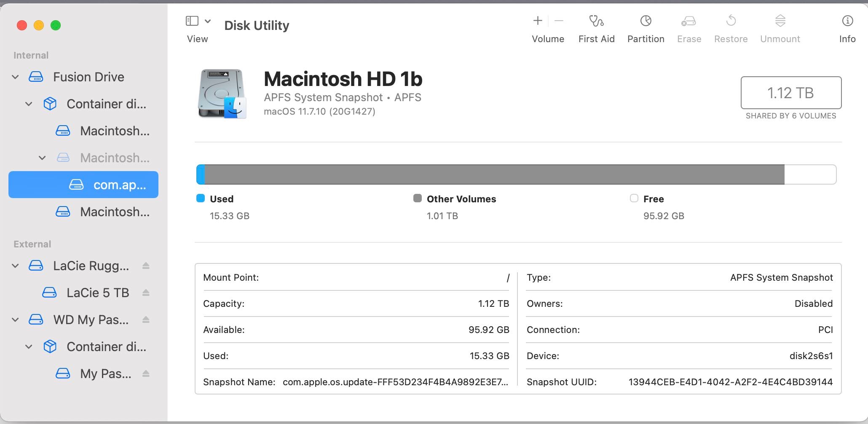Open the Partition pie icon

(x=646, y=21)
